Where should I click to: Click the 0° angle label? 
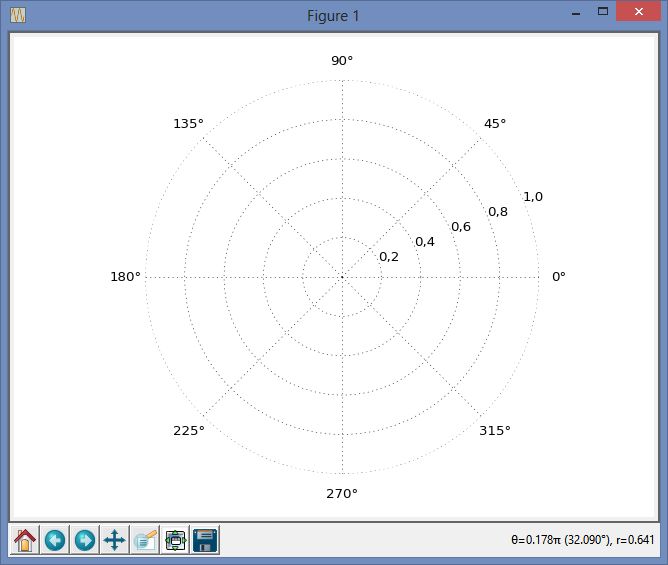[559, 277]
